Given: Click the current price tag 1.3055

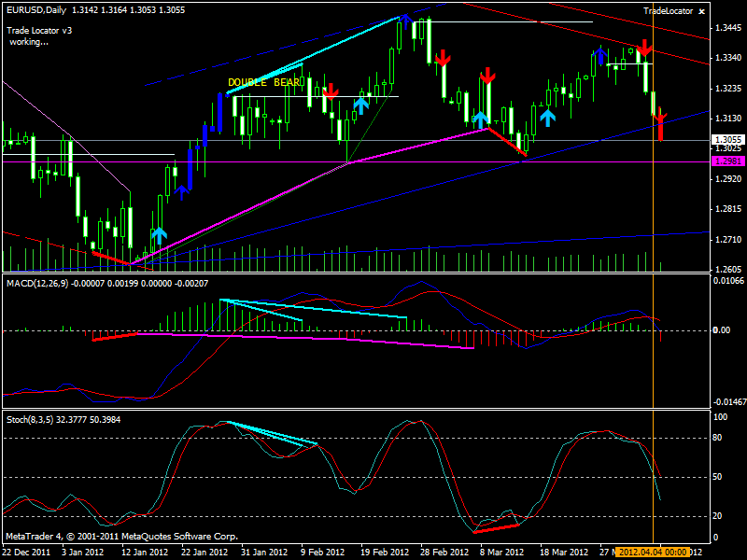Looking at the screenshot, I should click(x=728, y=139).
